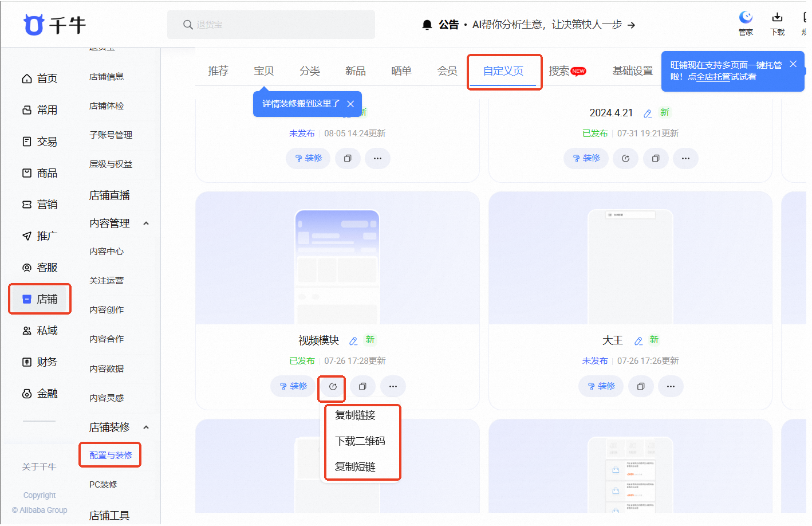Open 推广 section in sidebar

point(40,236)
